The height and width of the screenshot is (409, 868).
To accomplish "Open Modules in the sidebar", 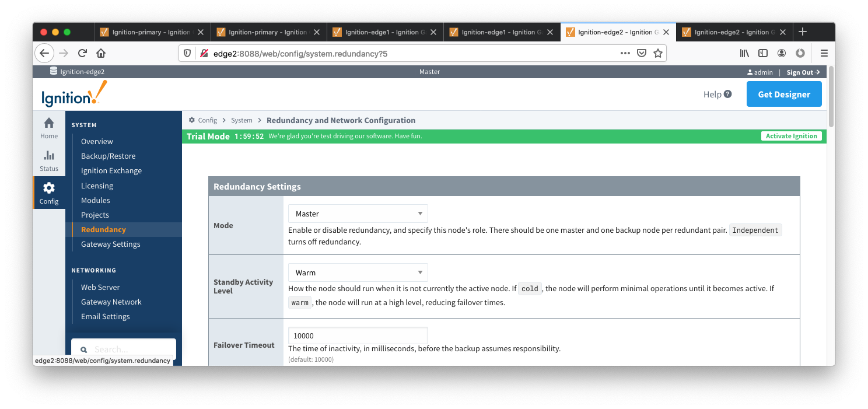I will click(x=96, y=200).
